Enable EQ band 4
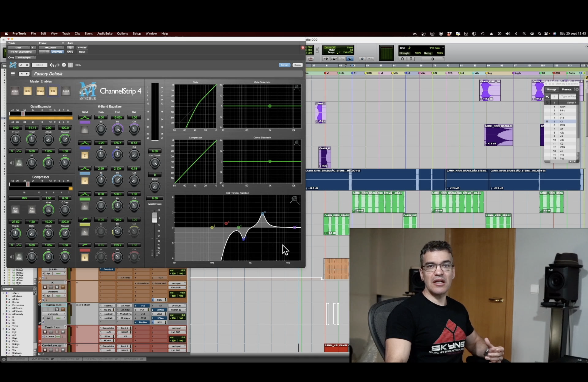The image size is (588, 382). [x=85, y=206]
